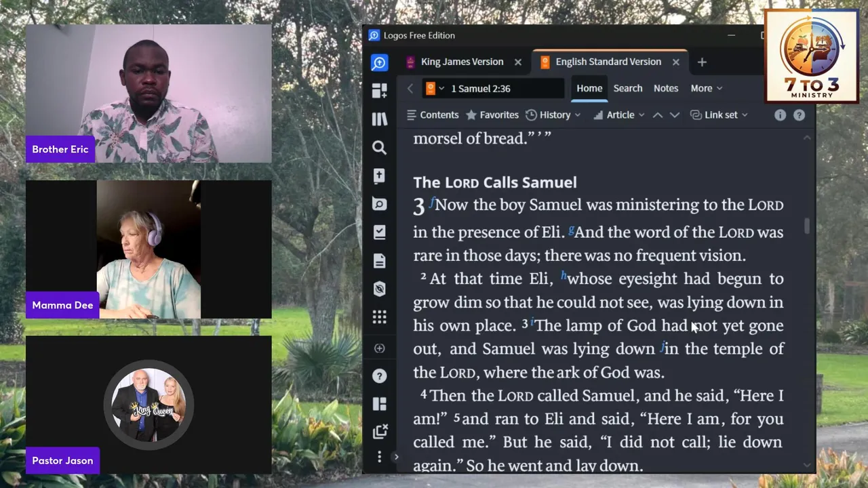Image resolution: width=868 pixels, height=488 pixels.
Task: Click heading "The LORD Calls Samuel"
Action: point(495,182)
